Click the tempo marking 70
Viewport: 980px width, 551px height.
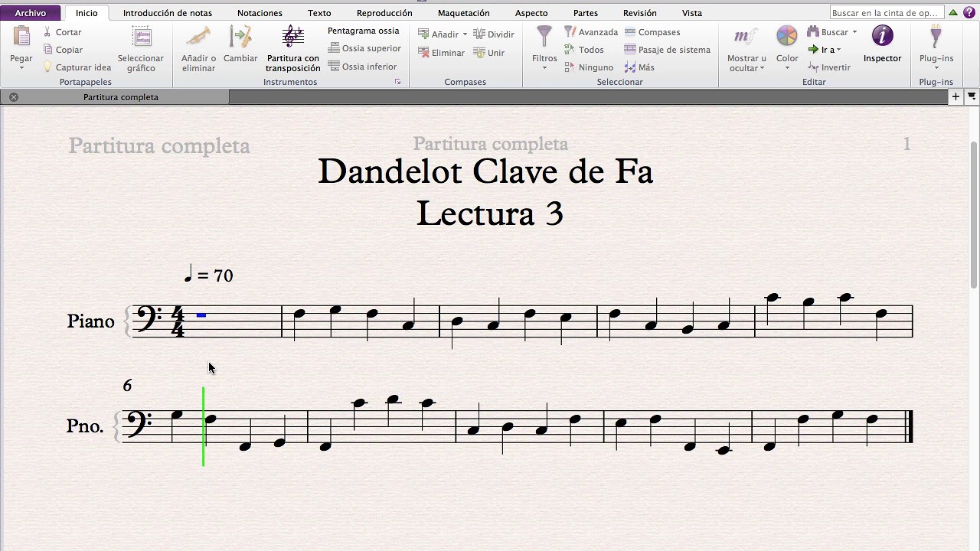[208, 274]
